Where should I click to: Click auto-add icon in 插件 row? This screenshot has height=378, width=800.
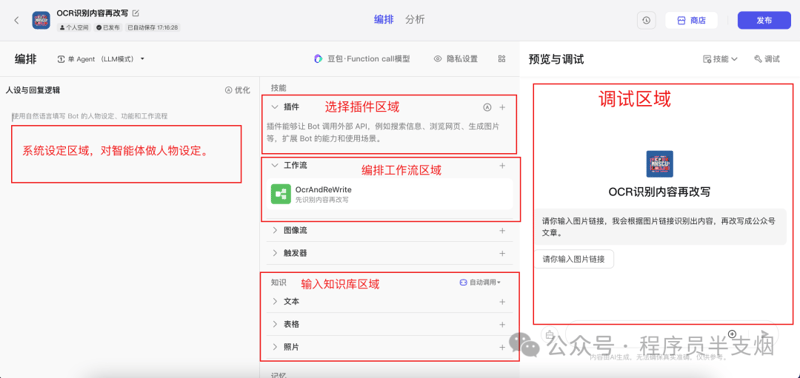[x=487, y=107]
